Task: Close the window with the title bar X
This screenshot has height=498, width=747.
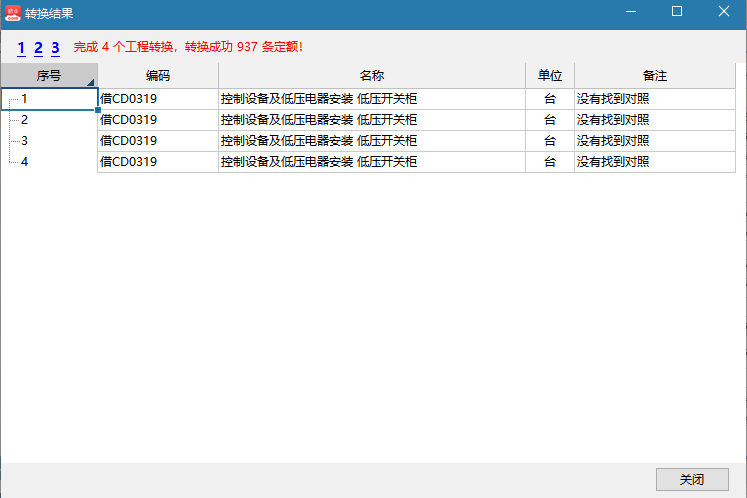Action: tap(723, 12)
